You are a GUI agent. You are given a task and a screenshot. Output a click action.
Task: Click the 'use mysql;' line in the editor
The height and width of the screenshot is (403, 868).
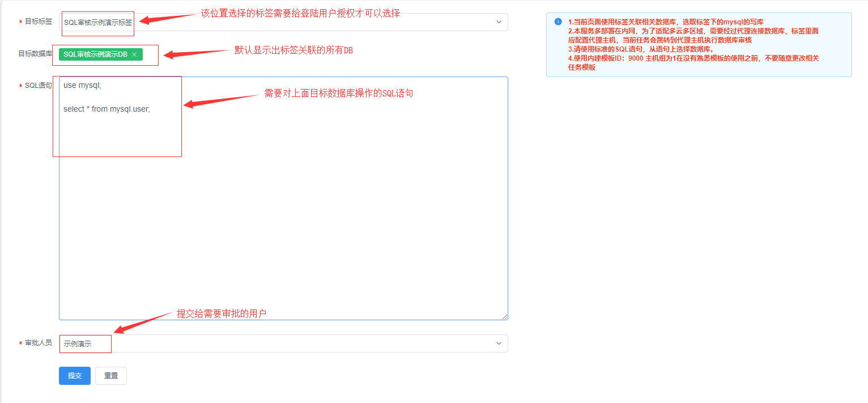point(82,85)
